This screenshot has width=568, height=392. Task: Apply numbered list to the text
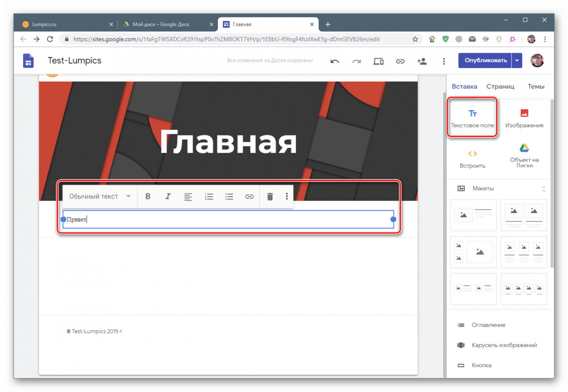tap(209, 196)
